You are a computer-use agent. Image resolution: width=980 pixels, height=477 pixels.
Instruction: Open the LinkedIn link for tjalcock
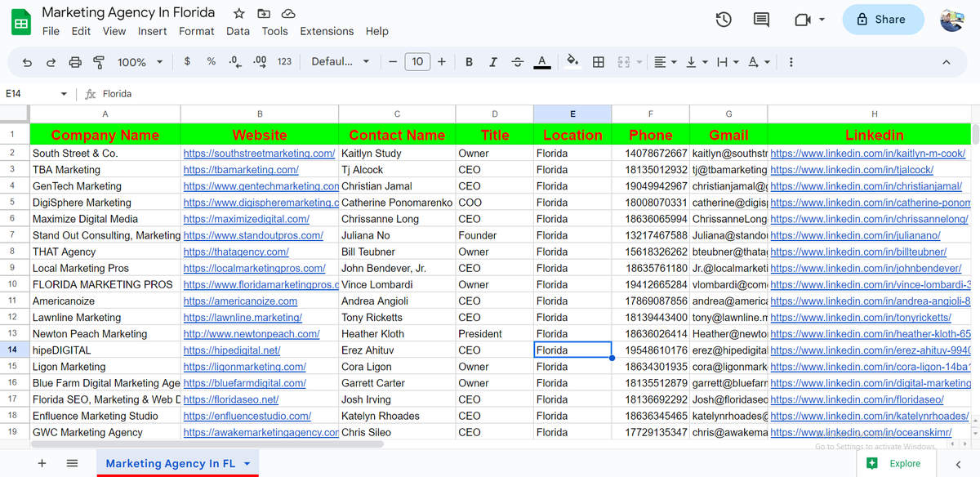tap(852, 170)
